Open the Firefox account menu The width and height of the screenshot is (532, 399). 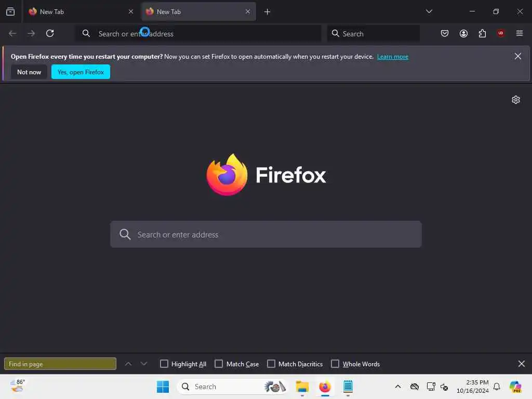click(x=463, y=33)
